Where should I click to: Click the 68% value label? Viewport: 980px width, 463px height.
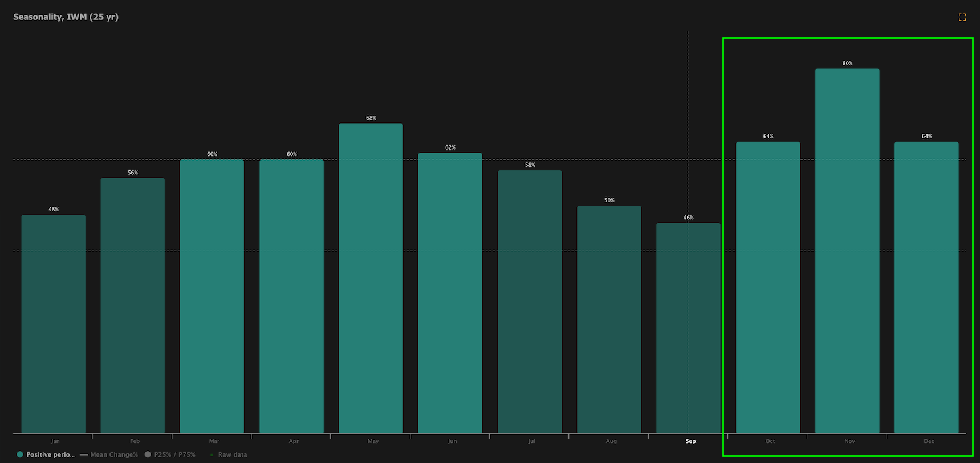(371, 118)
